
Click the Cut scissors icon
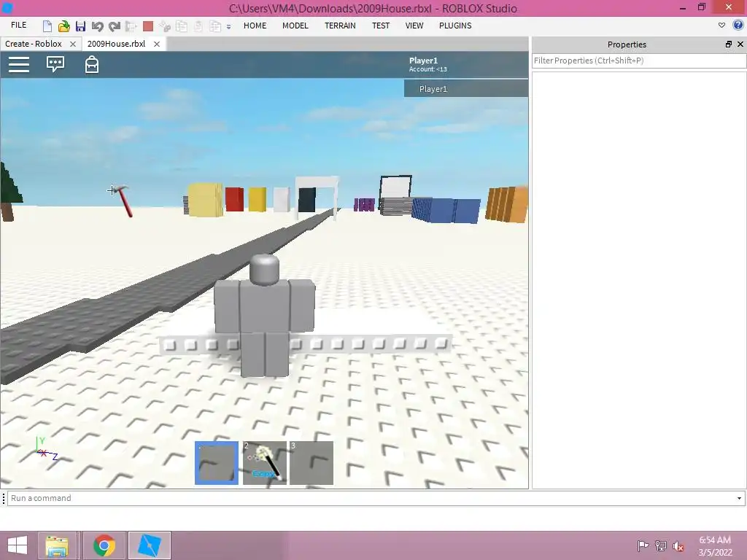click(x=165, y=26)
